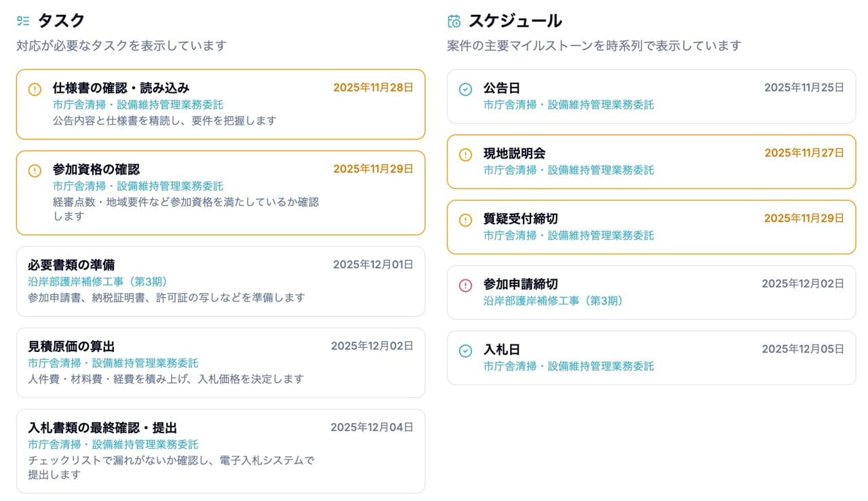Click warning icon on 参加資格の確認 task

tap(35, 169)
